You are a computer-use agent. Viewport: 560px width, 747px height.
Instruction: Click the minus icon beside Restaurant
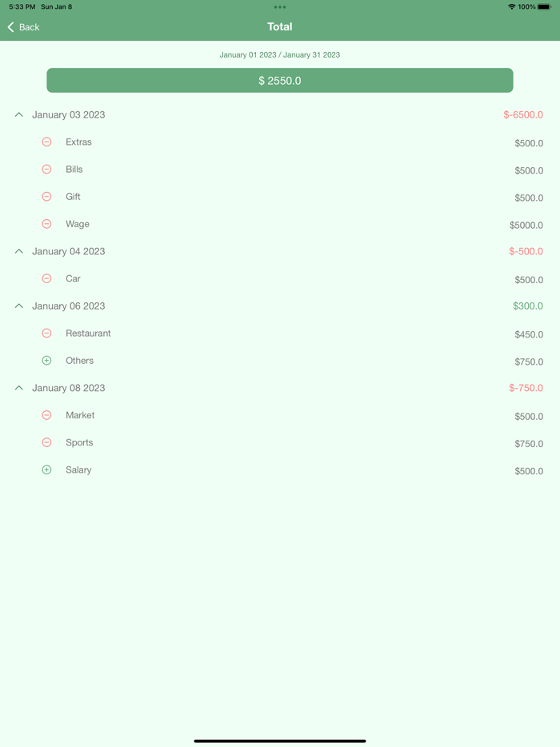(46, 333)
